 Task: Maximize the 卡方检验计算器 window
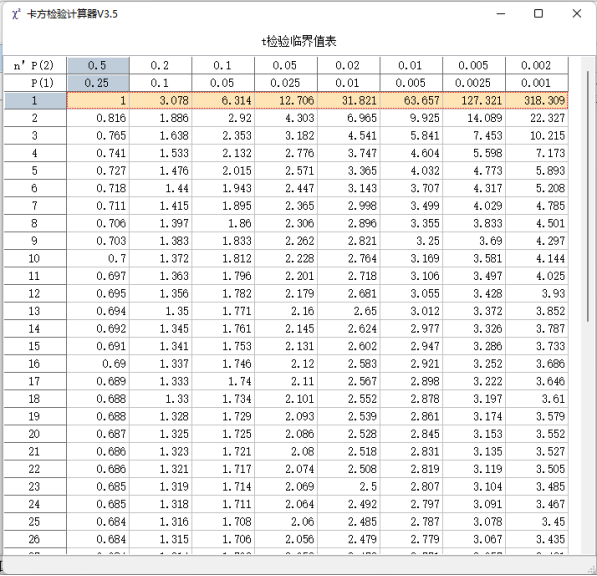click(x=538, y=14)
